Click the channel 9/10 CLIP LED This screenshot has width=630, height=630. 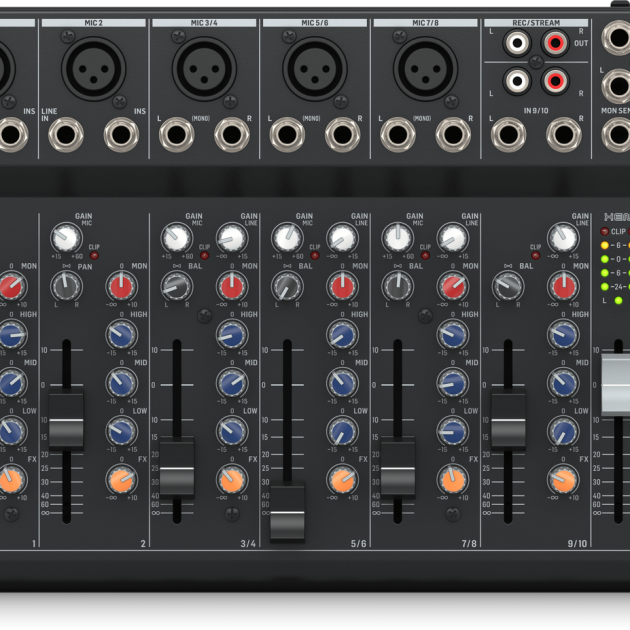point(536,255)
